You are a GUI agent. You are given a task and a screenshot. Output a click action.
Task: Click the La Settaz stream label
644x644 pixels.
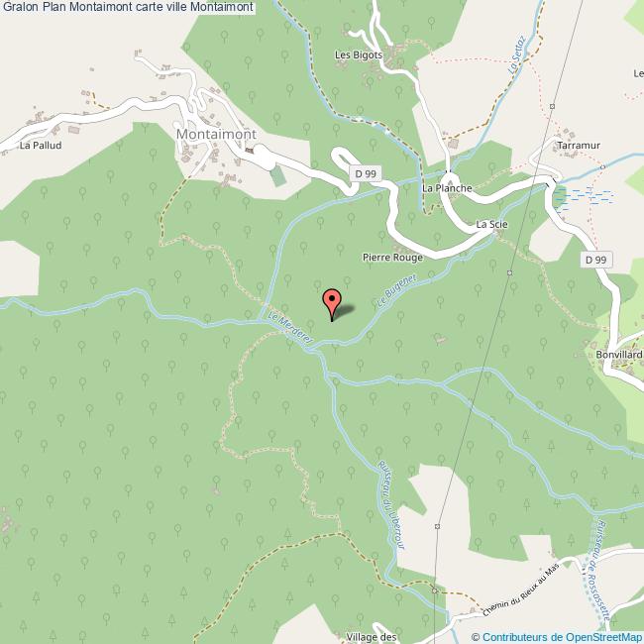pyautogui.click(x=516, y=55)
